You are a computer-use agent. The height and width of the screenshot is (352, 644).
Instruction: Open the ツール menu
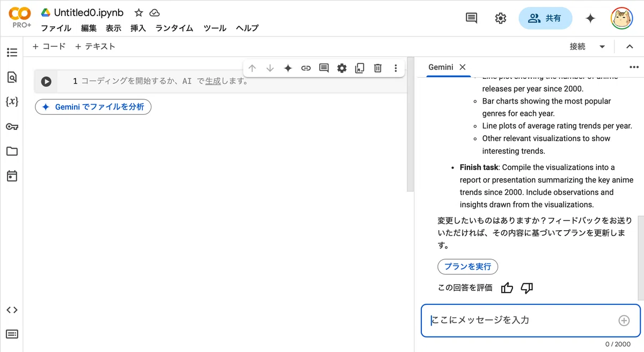[215, 28]
